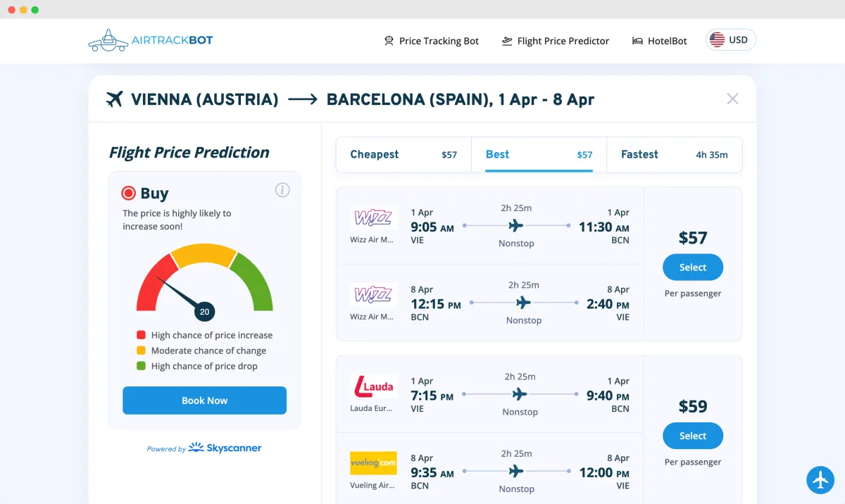Select the Best tab
This screenshot has width=845, height=504.
(x=539, y=155)
